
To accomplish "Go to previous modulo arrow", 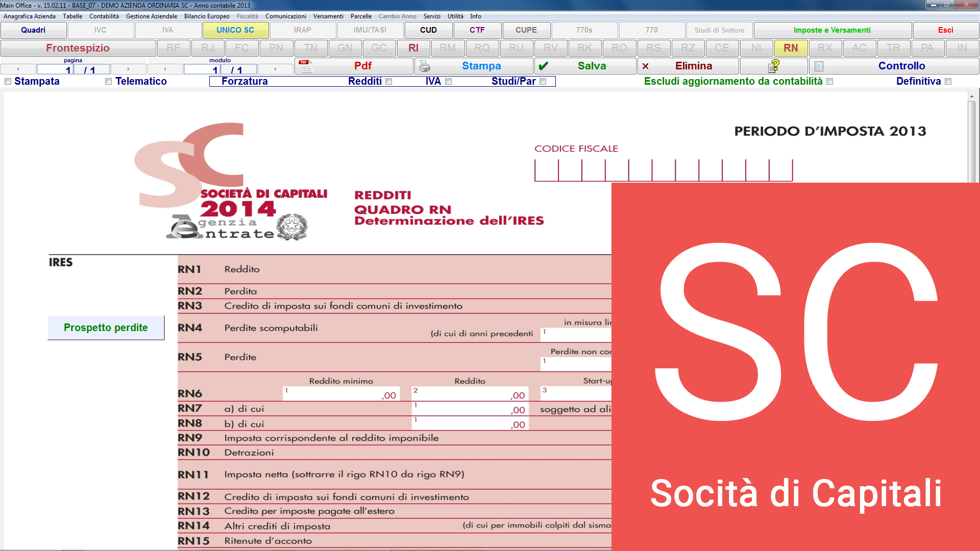I will coord(165,69).
